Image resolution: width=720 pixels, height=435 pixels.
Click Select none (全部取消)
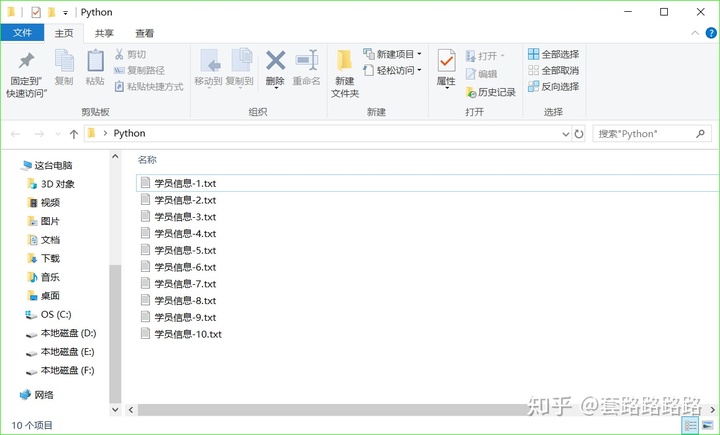(x=553, y=70)
